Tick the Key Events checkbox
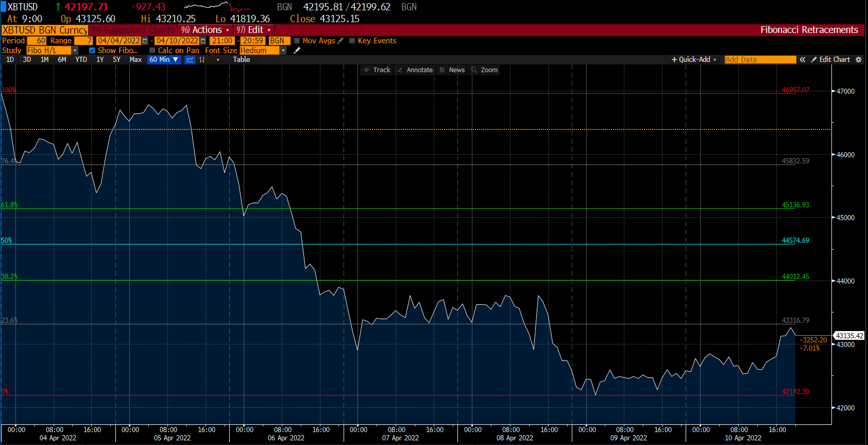Screen dimensions: 868x445 (x=352, y=41)
